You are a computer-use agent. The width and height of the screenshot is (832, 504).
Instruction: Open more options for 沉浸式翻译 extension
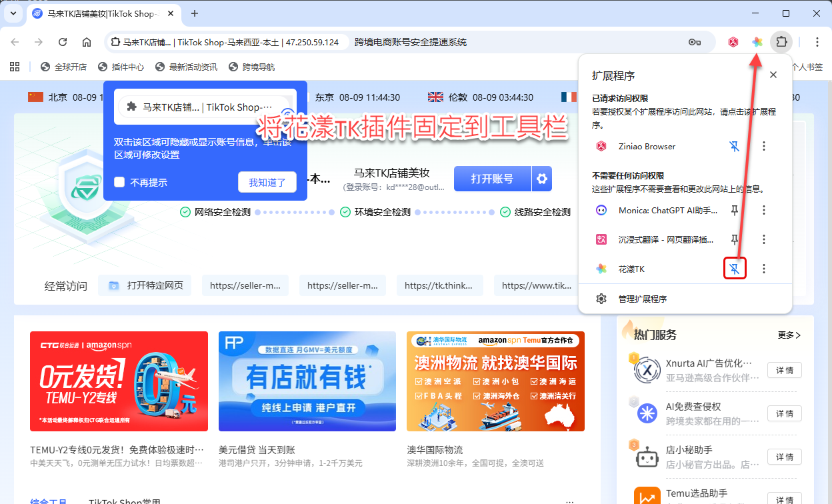coord(764,239)
